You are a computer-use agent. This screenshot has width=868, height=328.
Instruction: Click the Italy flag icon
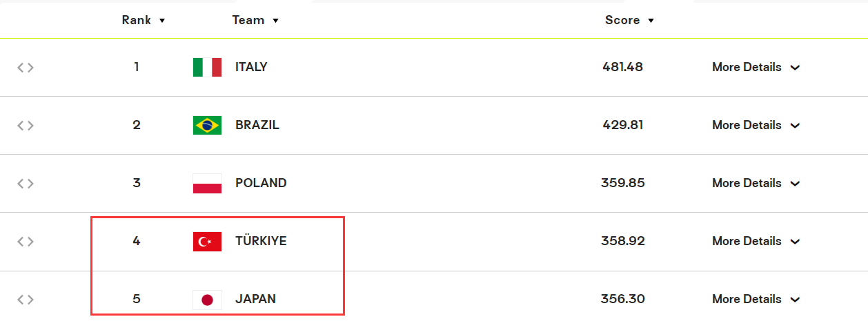(x=207, y=67)
